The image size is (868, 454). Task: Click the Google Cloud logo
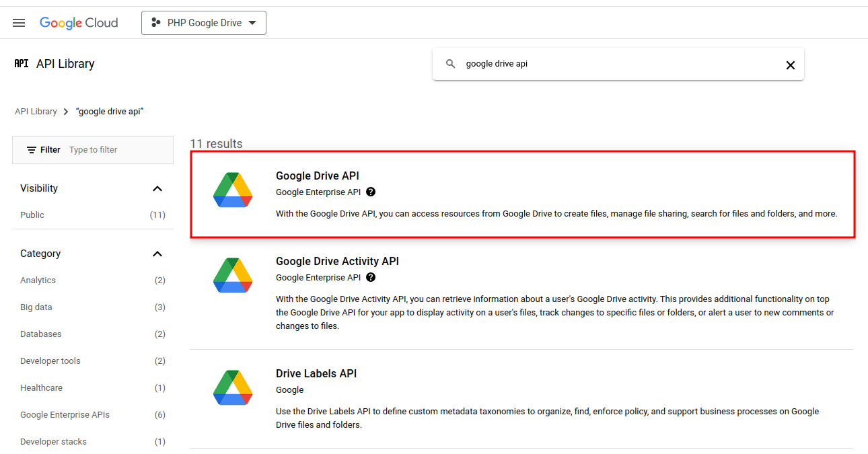tap(79, 23)
